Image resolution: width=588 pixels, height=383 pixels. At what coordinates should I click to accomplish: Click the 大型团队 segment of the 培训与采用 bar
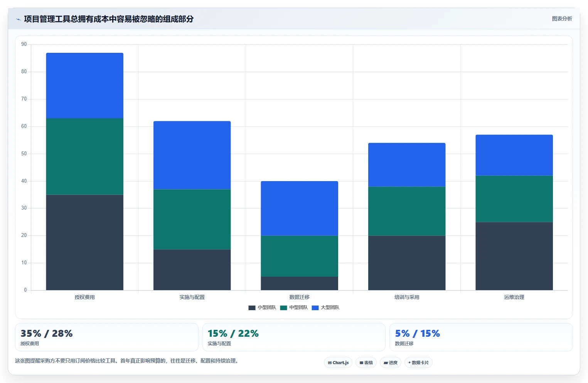point(407,165)
